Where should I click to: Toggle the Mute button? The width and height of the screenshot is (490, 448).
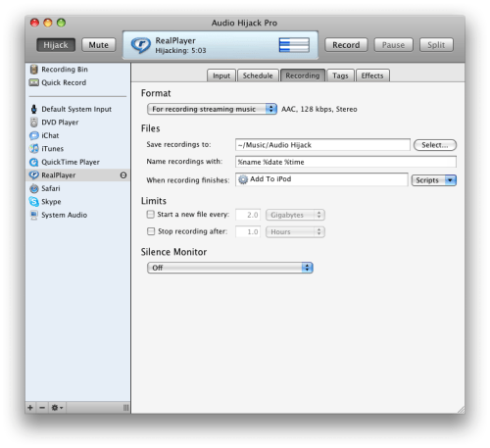tap(99, 45)
